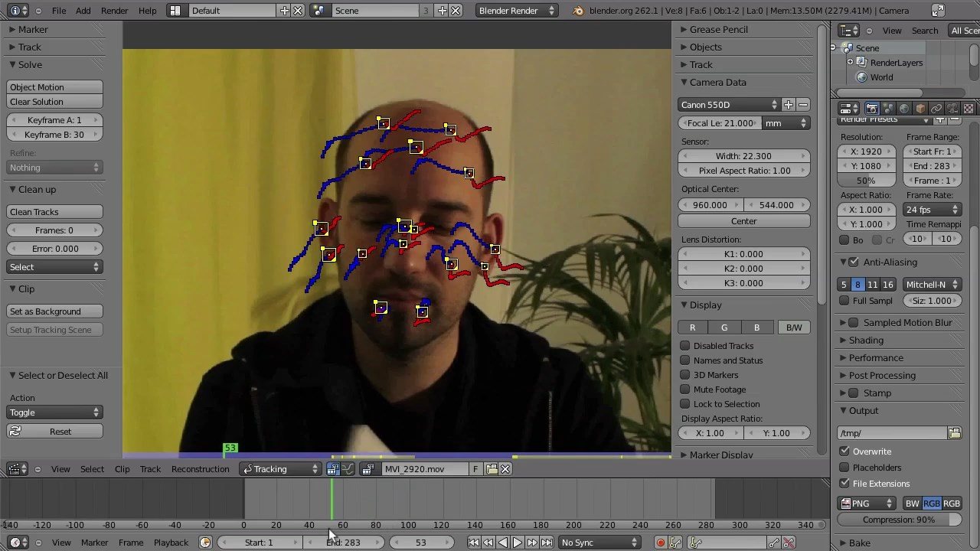Click the Render properties camera icon
The height and width of the screenshot is (551, 980).
pos(871,109)
